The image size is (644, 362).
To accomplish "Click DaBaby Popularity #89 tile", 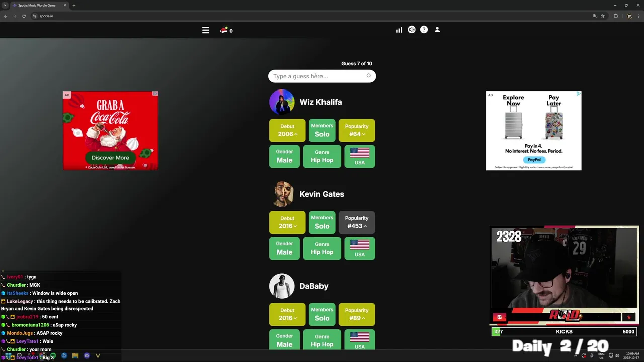I will [x=357, y=315].
